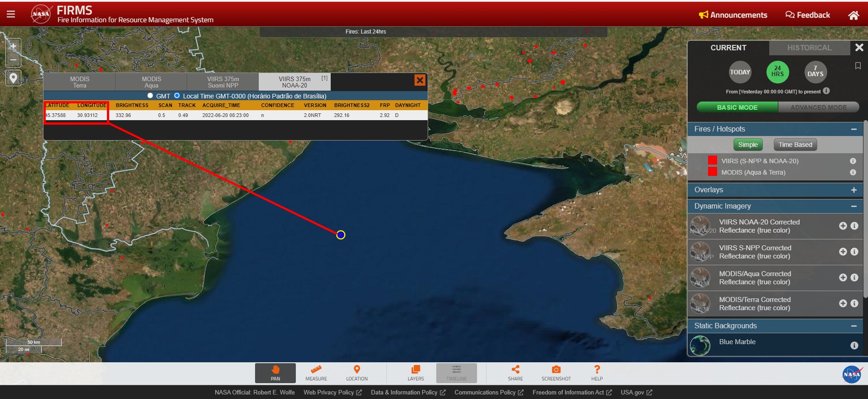Select the Simple fire display button
Screen dimensions: 868x399
coord(747,145)
